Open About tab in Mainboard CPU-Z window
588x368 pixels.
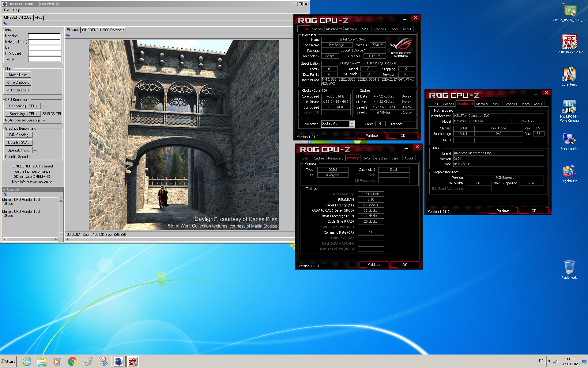pos(538,104)
